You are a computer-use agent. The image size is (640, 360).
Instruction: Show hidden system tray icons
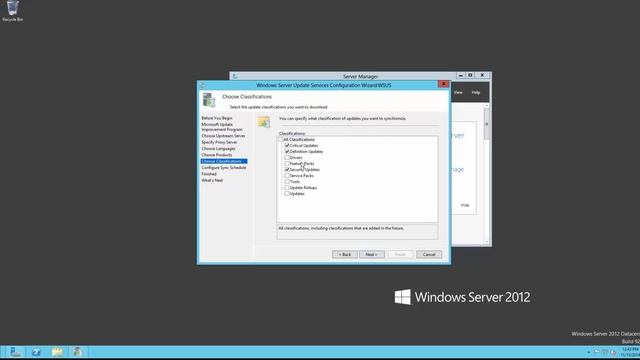(x=589, y=352)
